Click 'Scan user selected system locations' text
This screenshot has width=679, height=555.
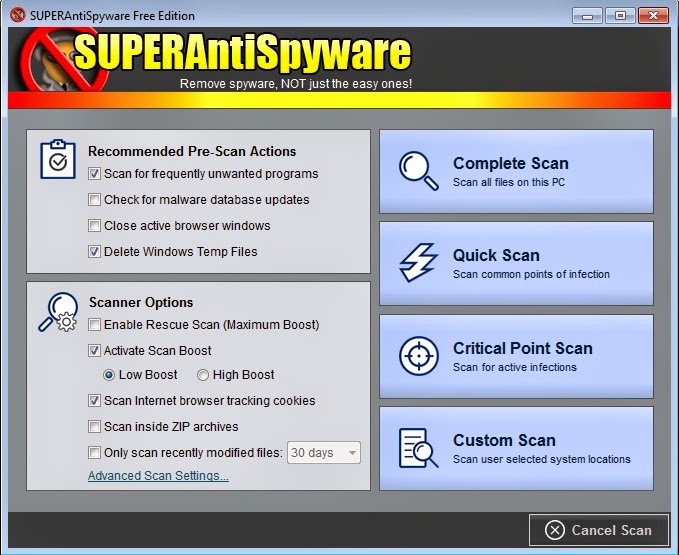542,459
